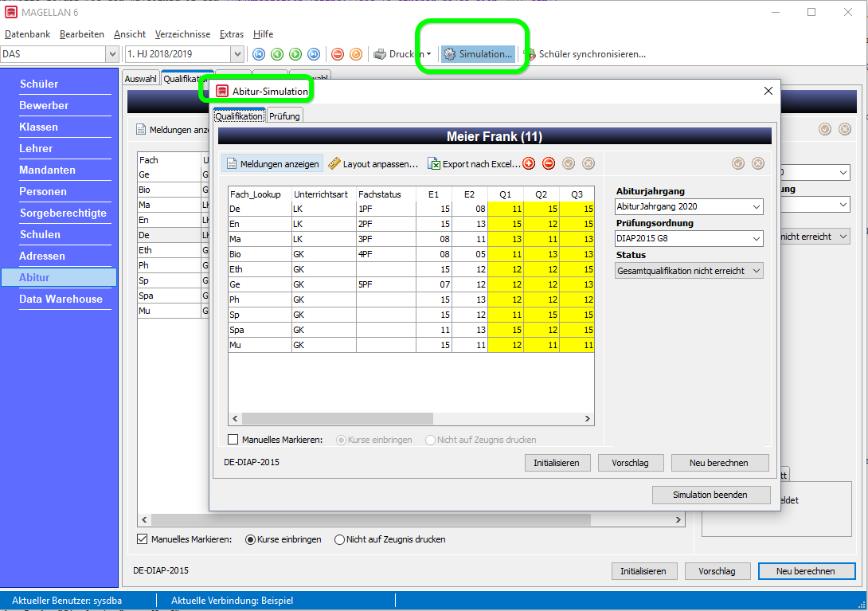Click the Simulation gear icon in toolbar
Screen dimensions: 868x611
point(449,53)
